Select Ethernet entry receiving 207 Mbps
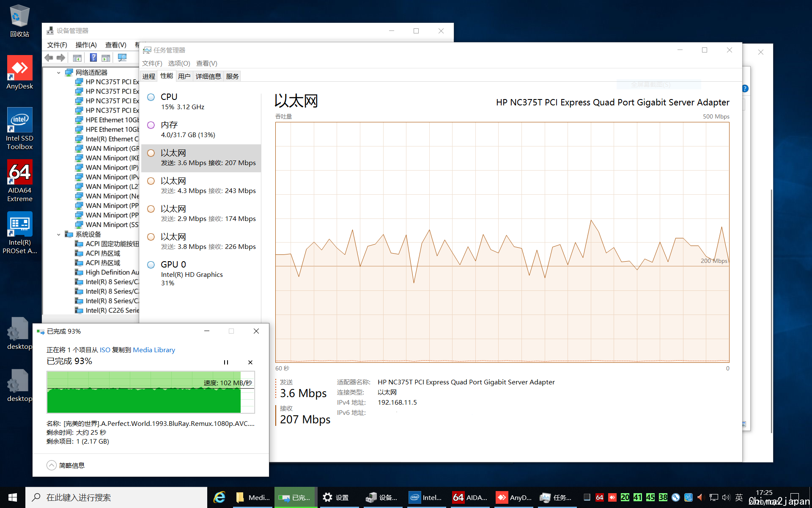The image size is (812, 508). click(x=201, y=158)
